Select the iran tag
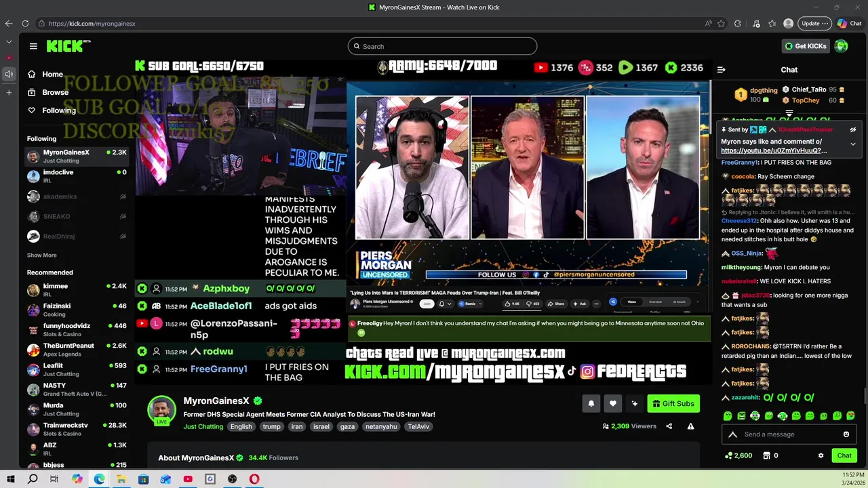This screenshot has width=868, height=488. 296,426
